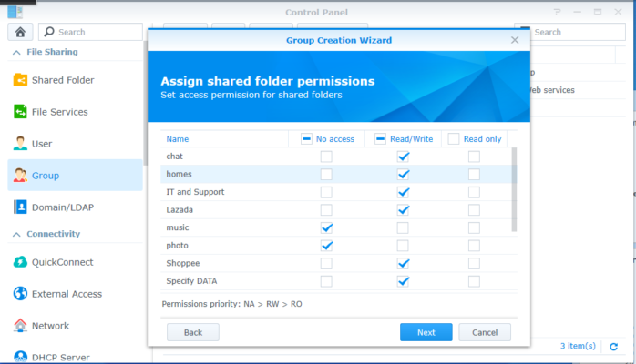Uncheck Read/Write for homes folder

click(403, 175)
